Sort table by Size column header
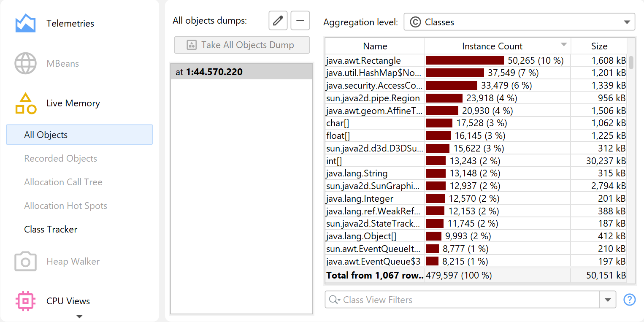The image size is (644, 322). click(x=599, y=46)
